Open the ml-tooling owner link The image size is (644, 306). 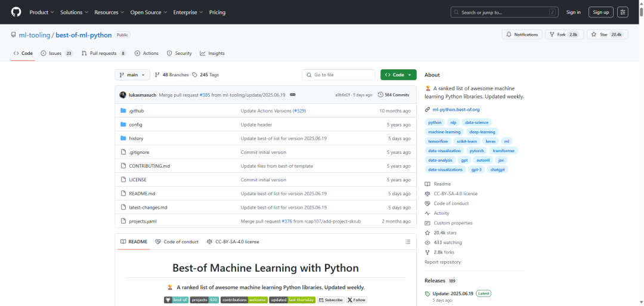35,35
